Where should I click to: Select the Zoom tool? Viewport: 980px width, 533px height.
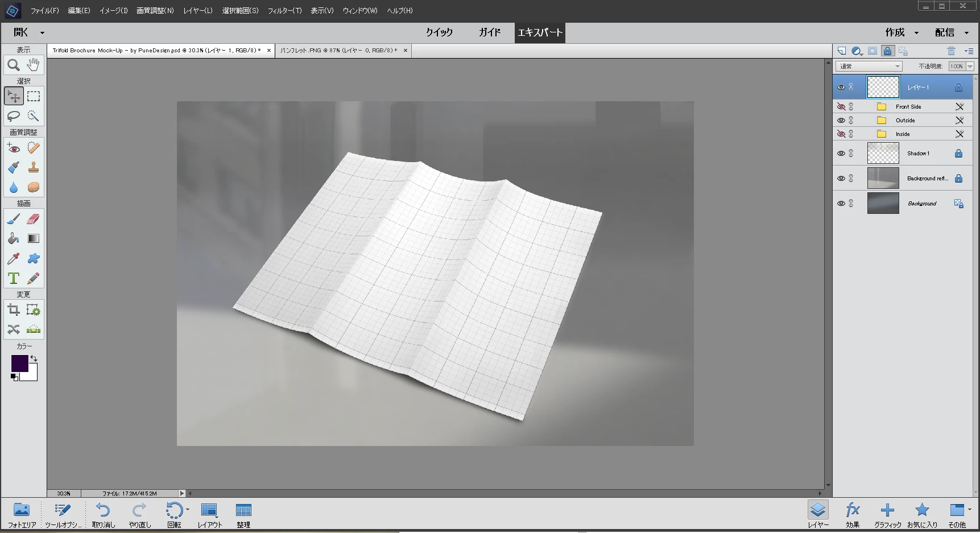(14, 65)
